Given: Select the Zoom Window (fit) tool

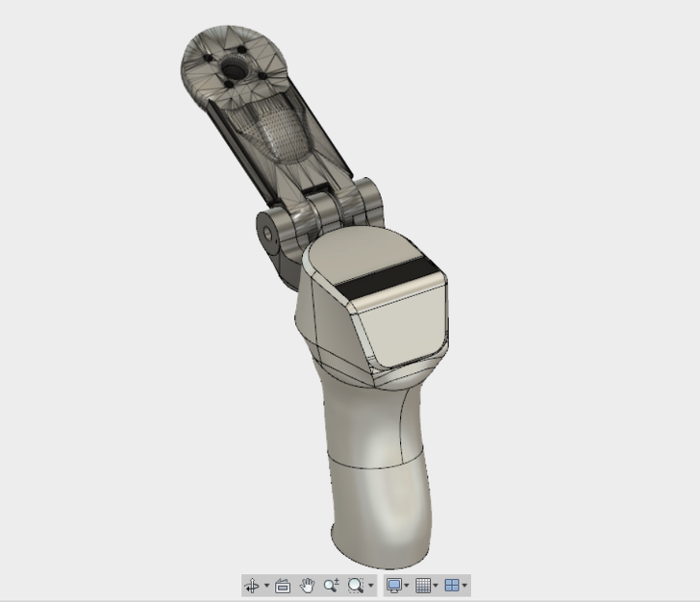Looking at the screenshot, I should point(356,586).
